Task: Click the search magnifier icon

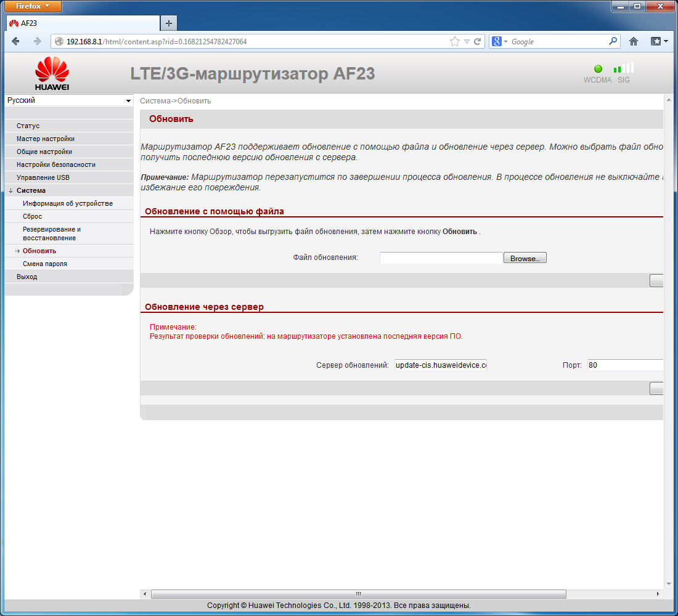Action: coord(613,41)
